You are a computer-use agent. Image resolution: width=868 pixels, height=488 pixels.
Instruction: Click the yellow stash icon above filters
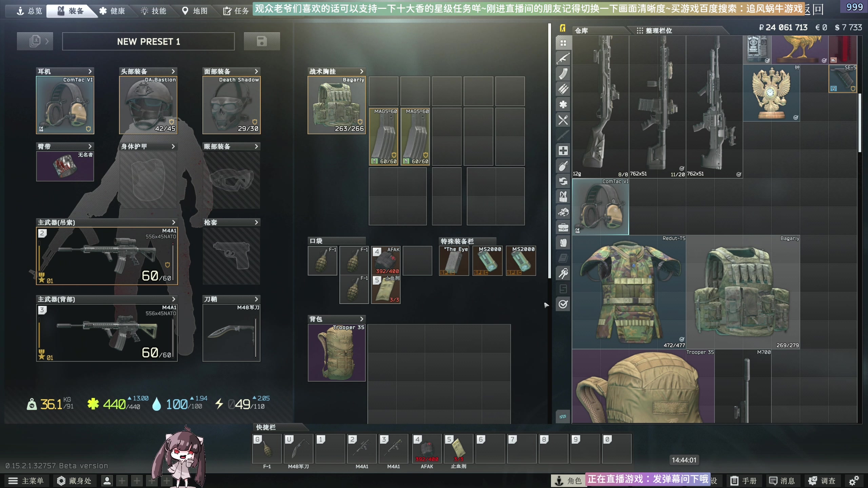563,28
